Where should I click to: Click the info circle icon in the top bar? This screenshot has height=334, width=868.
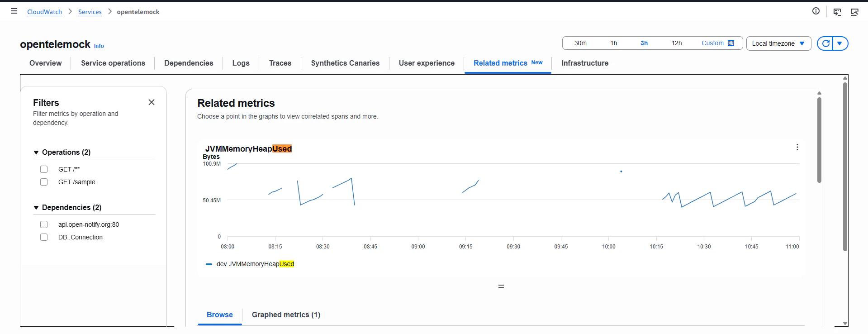click(816, 11)
